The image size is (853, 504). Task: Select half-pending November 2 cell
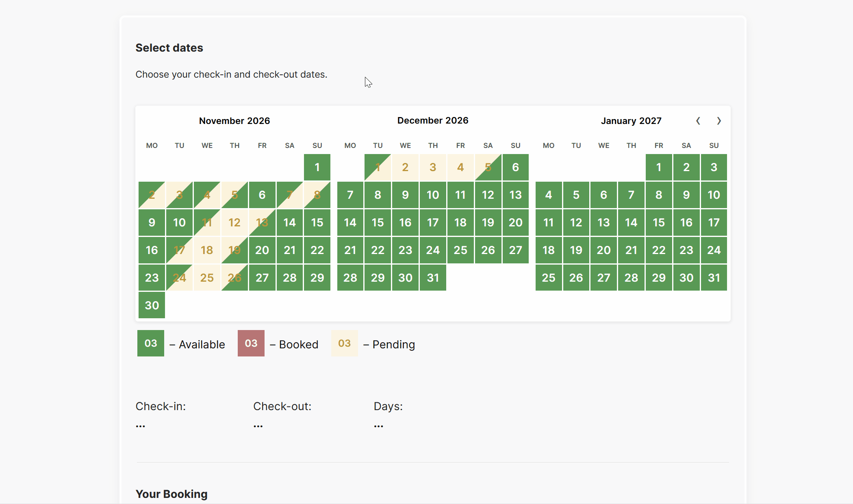point(152,195)
